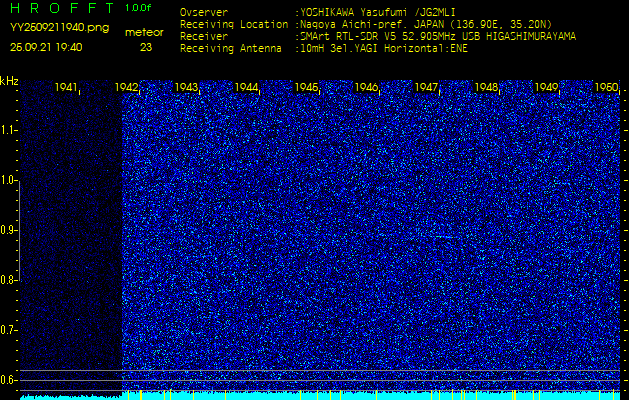Image resolution: width=629 pixels, height=400 pixels.
Task: Click file name YY2509211940.png
Action: [59, 28]
